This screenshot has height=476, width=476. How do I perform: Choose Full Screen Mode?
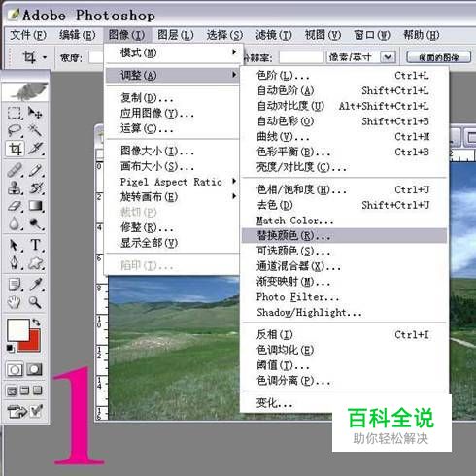(x=38, y=391)
